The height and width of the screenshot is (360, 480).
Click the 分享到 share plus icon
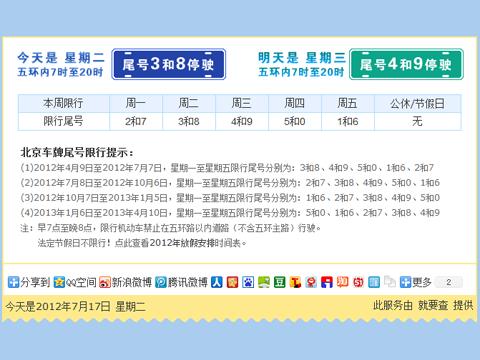pyautogui.click(x=14, y=282)
